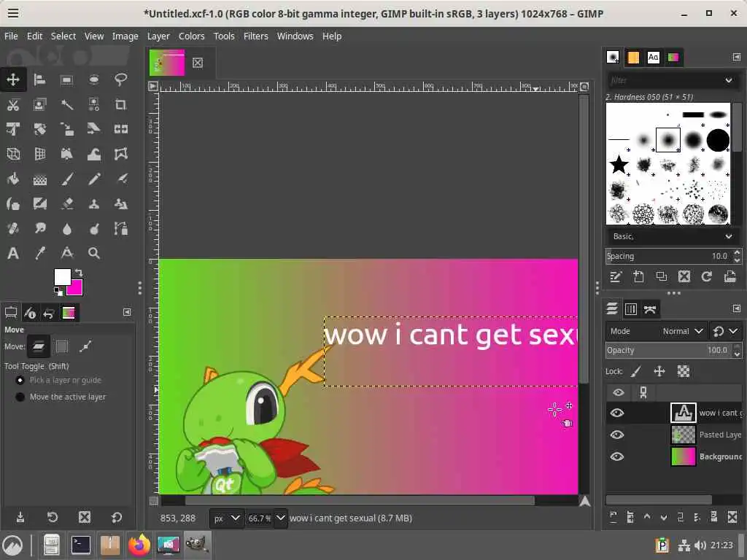Select the Paintbrush tool
This screenshot has width=747, height=560.
click(66, 179)
